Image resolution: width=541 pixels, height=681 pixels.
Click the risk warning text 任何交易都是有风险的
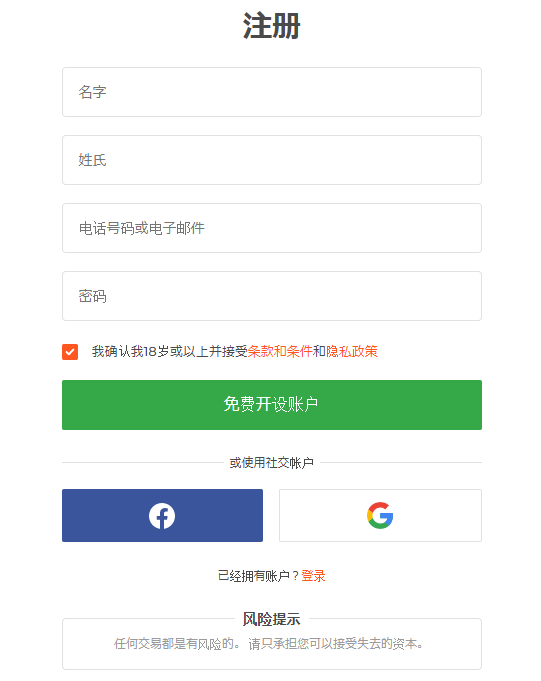click(x=176, y=644)
